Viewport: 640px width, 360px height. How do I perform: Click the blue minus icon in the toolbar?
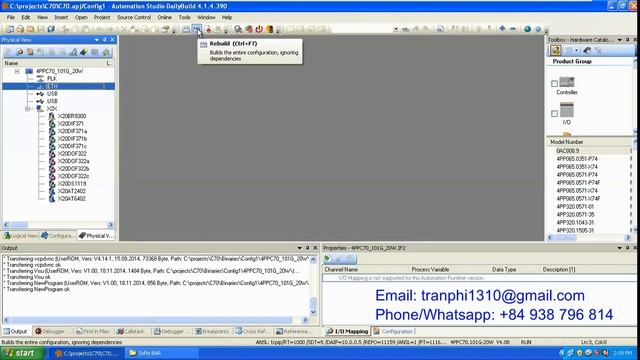(x=513, y=29)
